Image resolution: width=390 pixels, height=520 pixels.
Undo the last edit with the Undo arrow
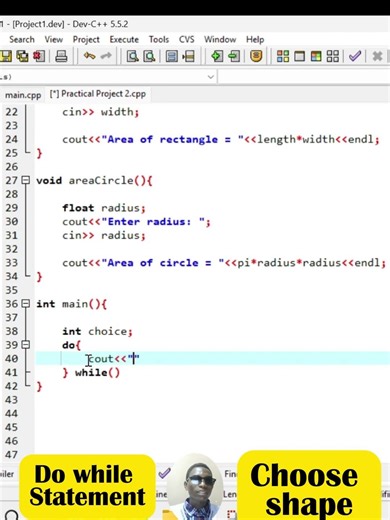[89, 56]
